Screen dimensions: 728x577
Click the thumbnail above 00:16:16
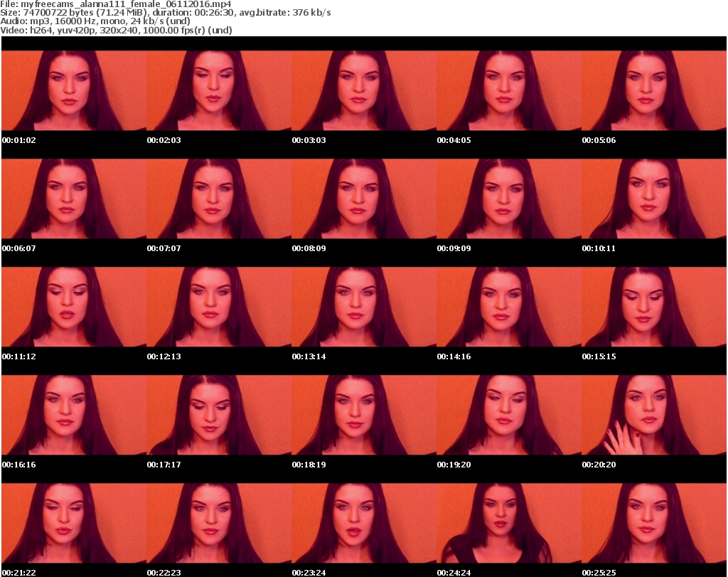tap(73, 415)
